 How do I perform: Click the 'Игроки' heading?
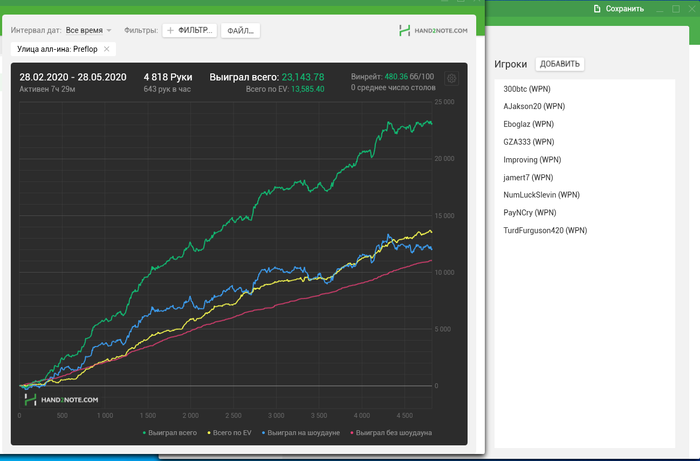[510, 64]
